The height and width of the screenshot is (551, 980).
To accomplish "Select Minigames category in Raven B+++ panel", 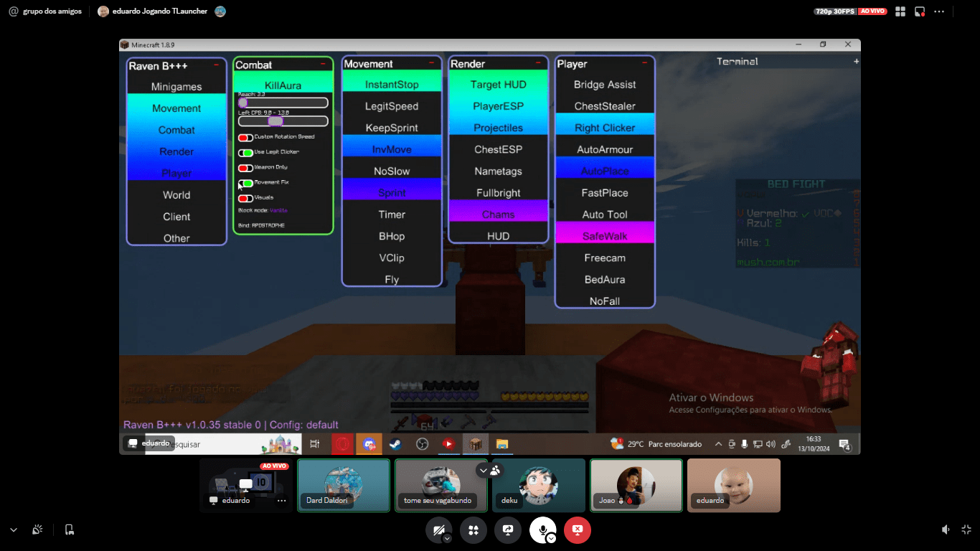I will tap(176, 87).
